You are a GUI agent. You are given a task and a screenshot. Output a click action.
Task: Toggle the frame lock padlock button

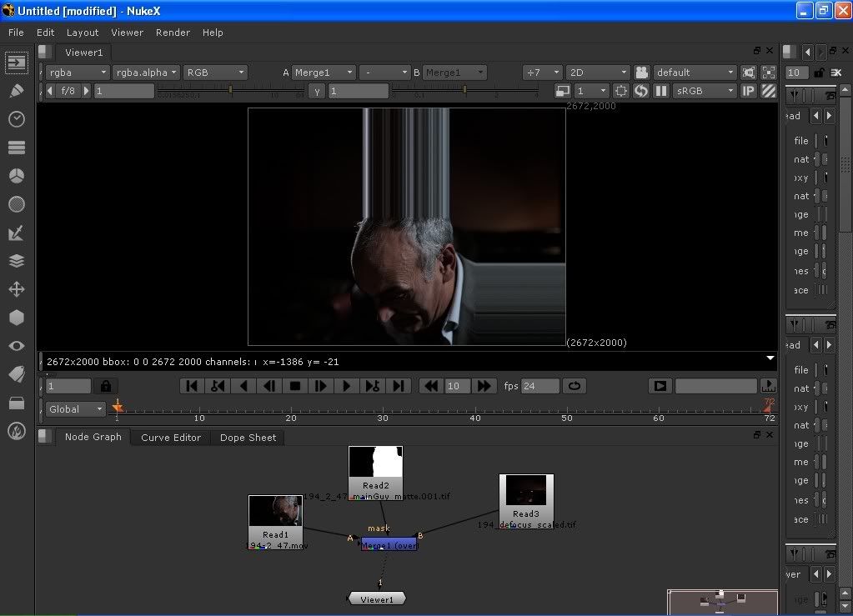point(106,386)
